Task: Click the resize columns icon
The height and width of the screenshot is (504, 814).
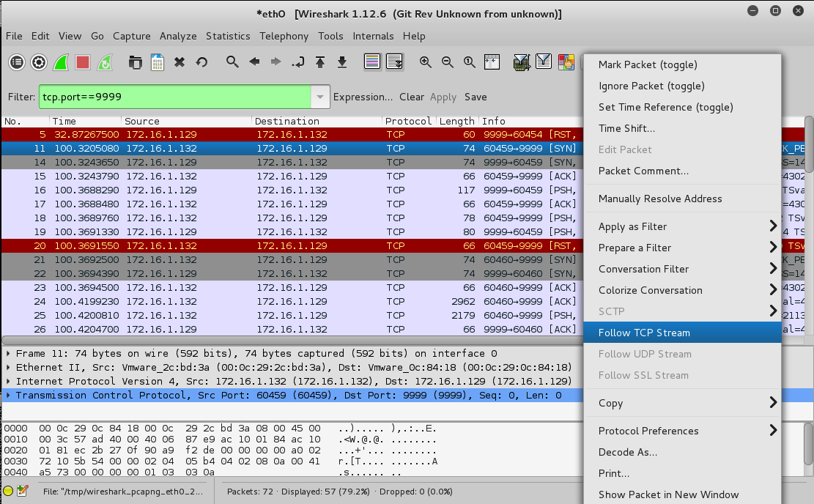Action: [x=492, y=62]
